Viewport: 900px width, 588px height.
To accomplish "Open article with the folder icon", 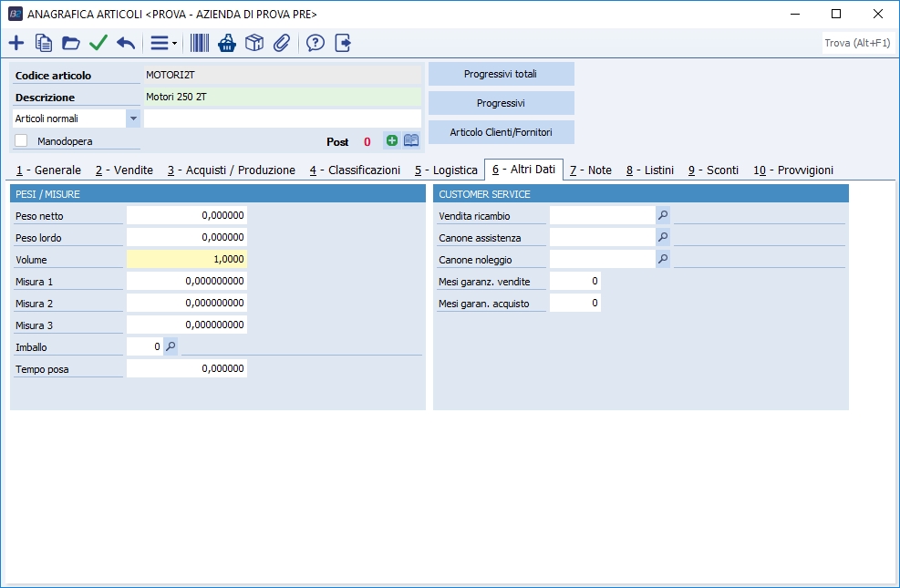I will 71,43.
